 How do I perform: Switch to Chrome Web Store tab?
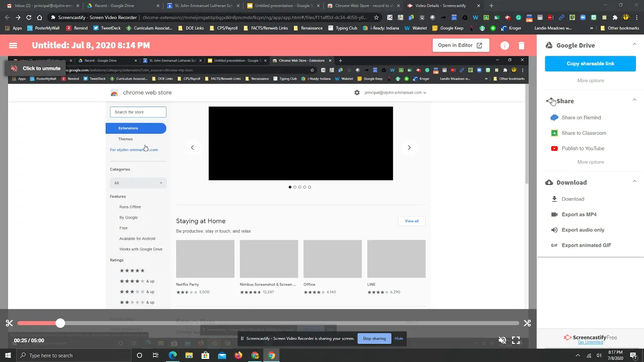tap(364, 6)
